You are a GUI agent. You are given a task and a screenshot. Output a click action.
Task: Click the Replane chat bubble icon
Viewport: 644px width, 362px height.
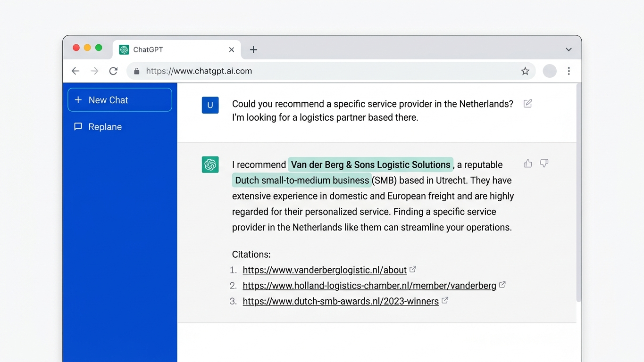click(78, 127)
